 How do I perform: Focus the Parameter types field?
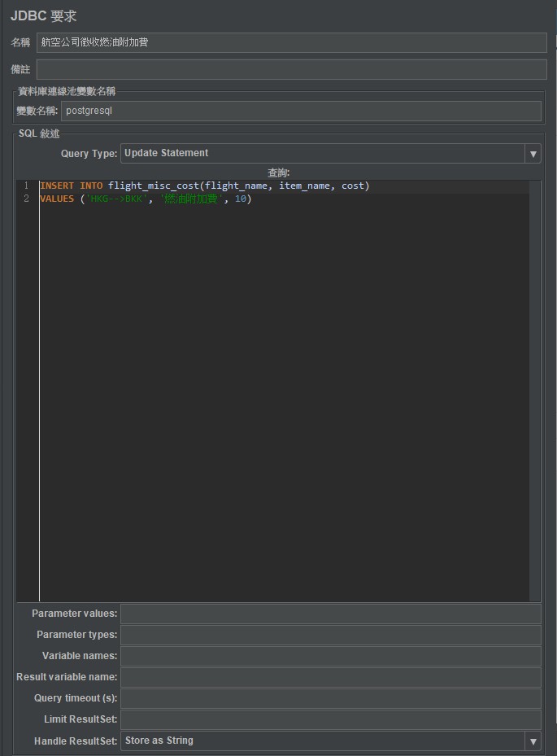coord(330,635)
